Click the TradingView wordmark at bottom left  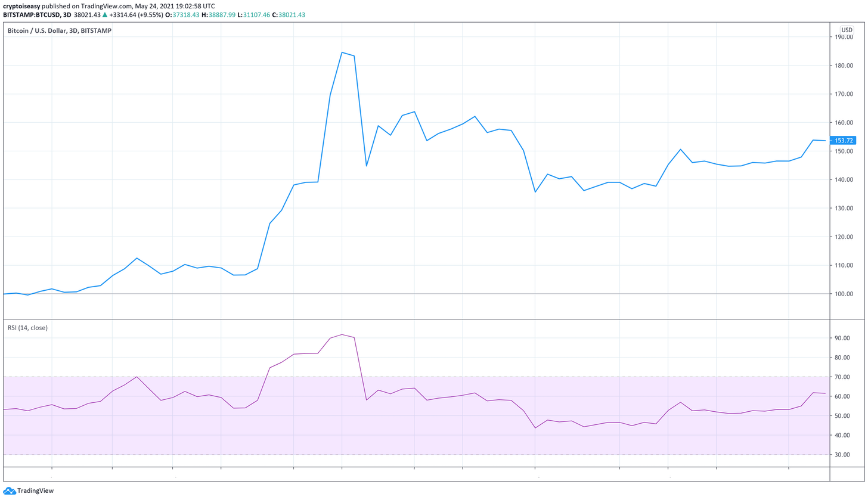click(36, 491)
